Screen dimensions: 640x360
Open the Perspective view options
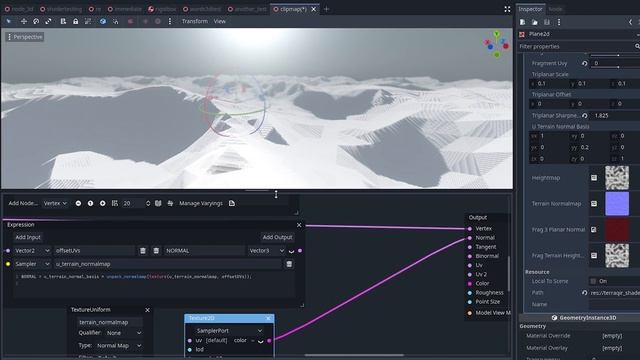click(25, 37)
